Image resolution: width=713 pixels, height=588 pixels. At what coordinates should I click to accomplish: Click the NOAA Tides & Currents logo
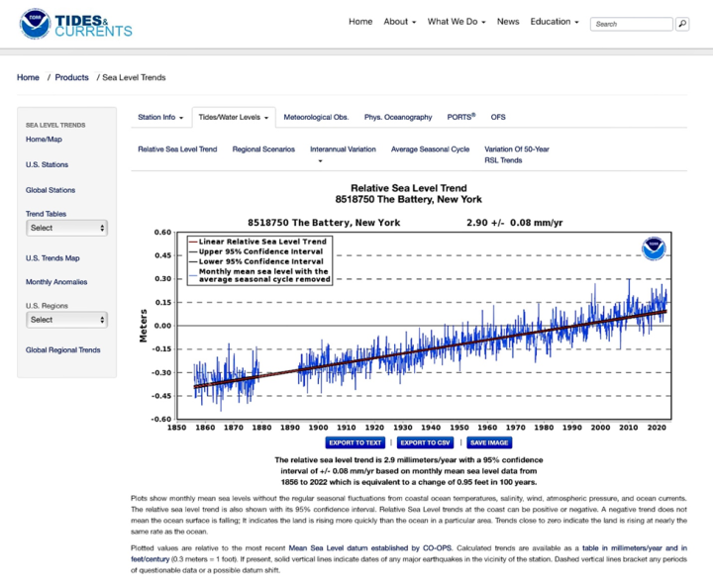coord(76,25)
